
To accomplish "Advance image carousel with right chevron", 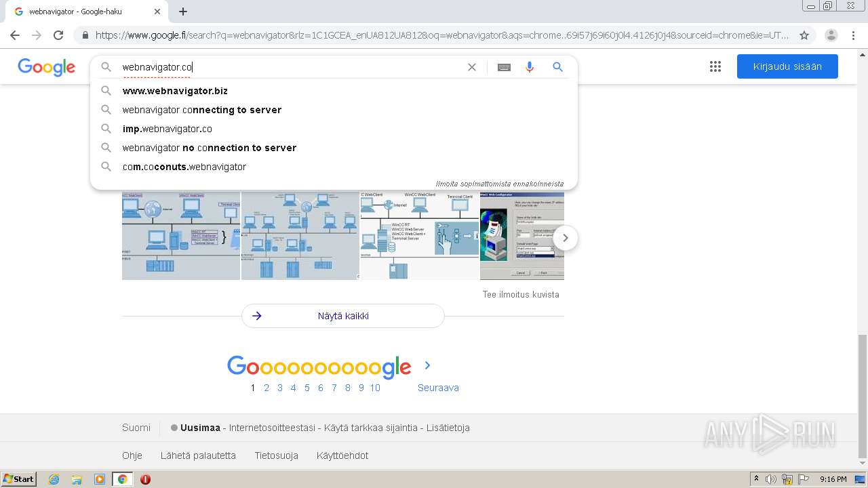I will 566,238.
